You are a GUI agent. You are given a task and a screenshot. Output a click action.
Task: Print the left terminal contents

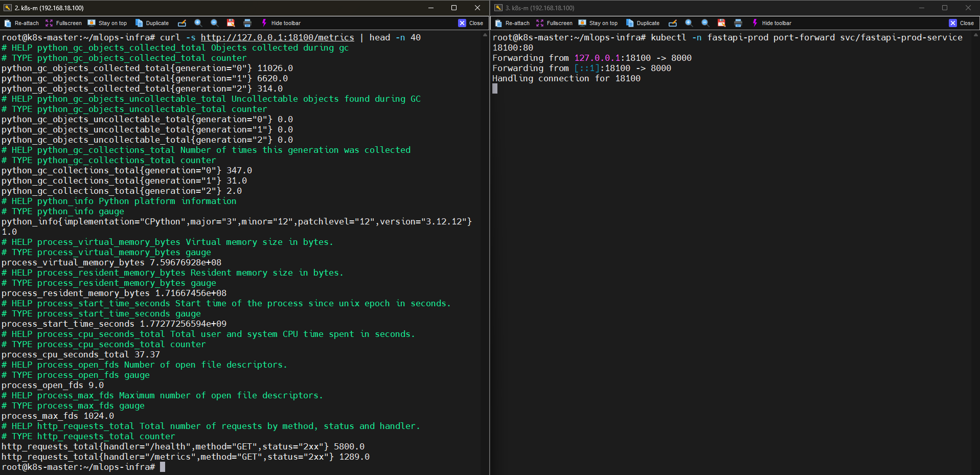coord(247,23)
